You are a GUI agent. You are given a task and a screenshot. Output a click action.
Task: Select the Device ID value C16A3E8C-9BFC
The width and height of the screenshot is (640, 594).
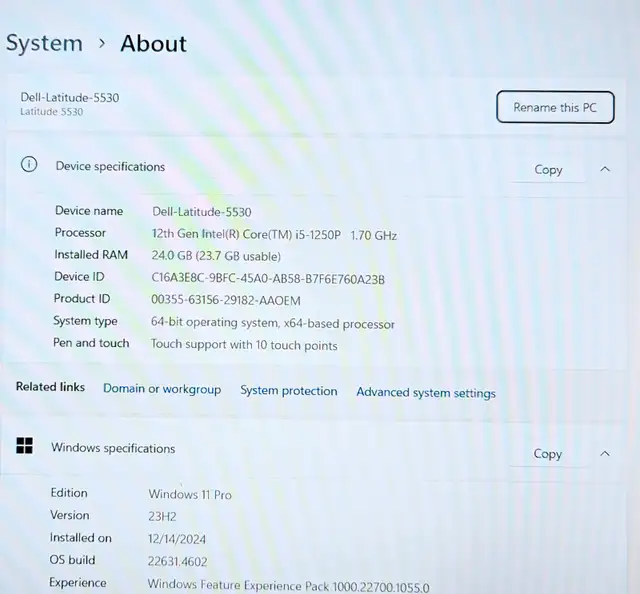[x=268, y=278]
